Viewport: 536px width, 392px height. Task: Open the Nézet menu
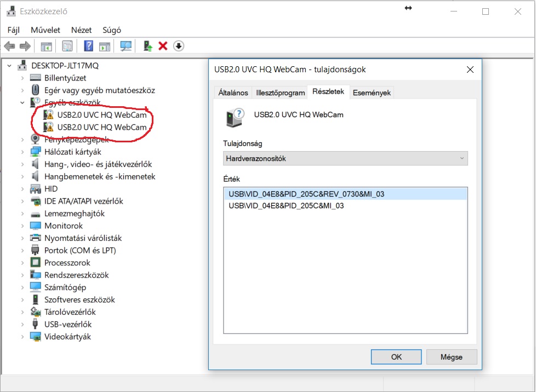[81, 30]
